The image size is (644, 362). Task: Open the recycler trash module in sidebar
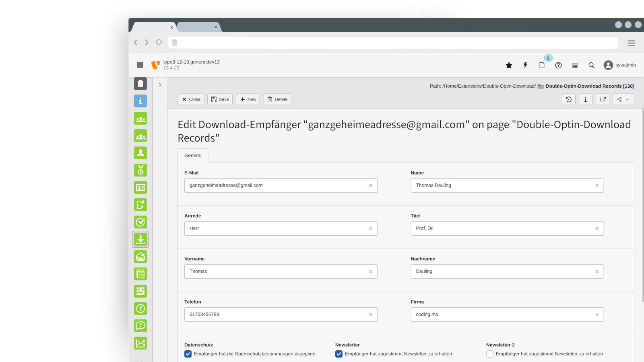click(140, 84)
